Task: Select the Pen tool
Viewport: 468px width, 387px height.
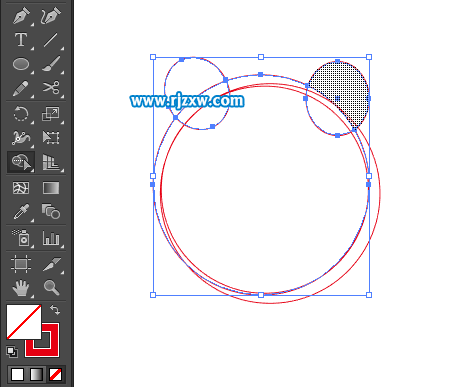Action: pyautogui.click(x=21, y=16)
